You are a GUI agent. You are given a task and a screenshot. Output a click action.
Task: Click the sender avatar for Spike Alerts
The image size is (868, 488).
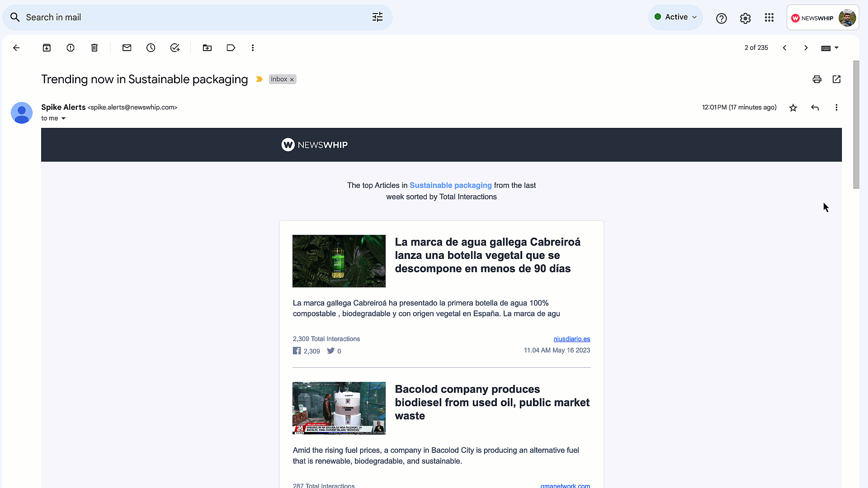click(x=22, y=113)
